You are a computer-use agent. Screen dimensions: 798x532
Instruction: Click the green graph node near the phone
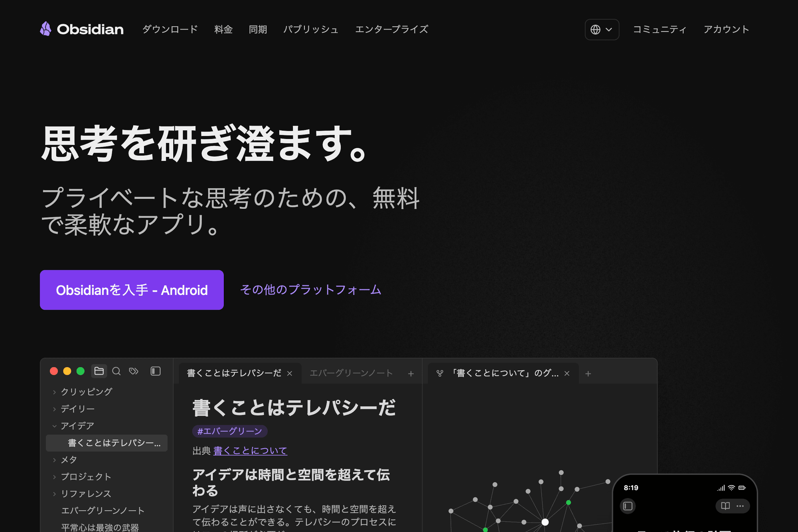pyautogui.click(x=569, y=502)
